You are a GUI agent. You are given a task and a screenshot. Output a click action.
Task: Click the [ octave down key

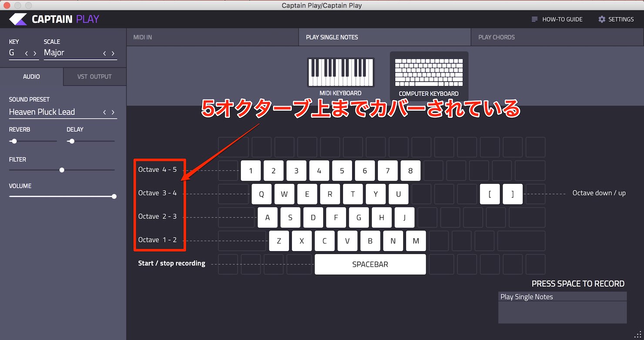[490, 194]
